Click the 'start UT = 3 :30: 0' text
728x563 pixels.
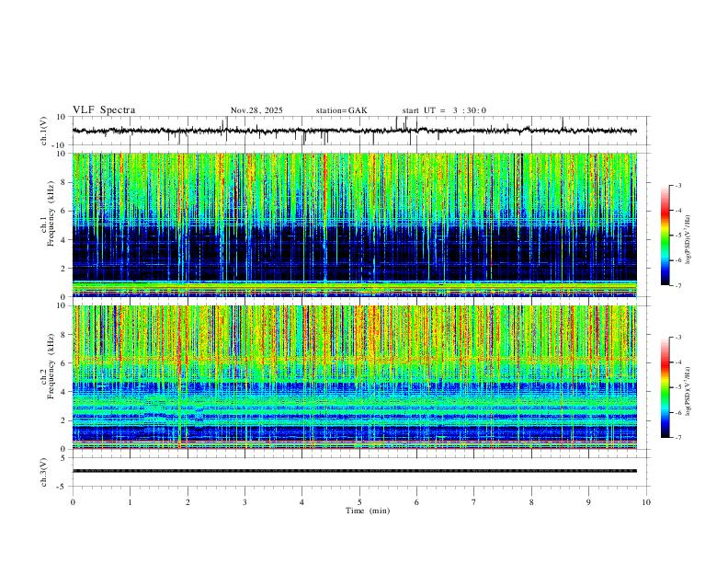[x=444, y=110]
